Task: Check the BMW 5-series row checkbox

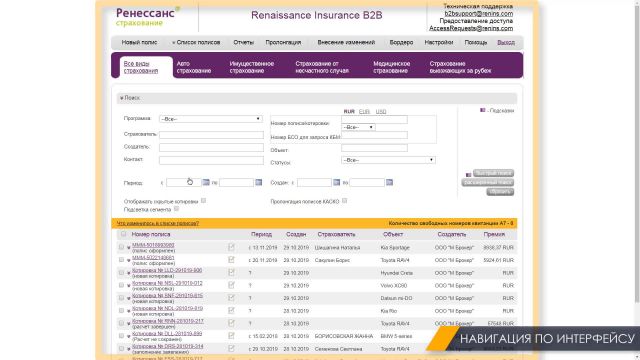Action: [121, 336]
